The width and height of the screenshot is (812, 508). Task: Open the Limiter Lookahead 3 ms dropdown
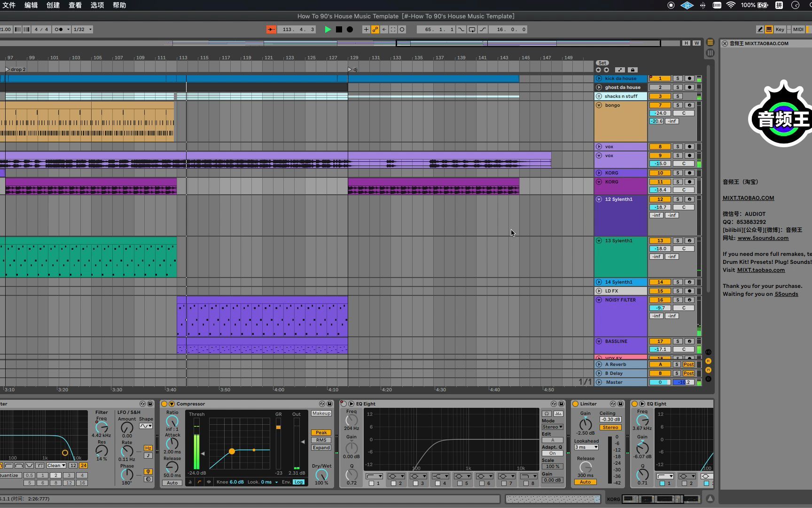click(x=586, y=447)
